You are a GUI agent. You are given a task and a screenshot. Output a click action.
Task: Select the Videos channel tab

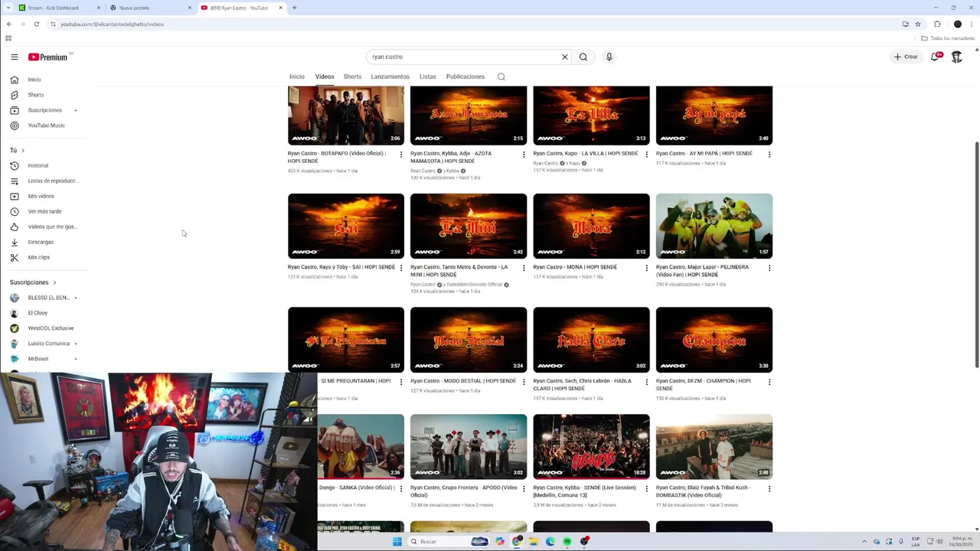pos(325,77)
